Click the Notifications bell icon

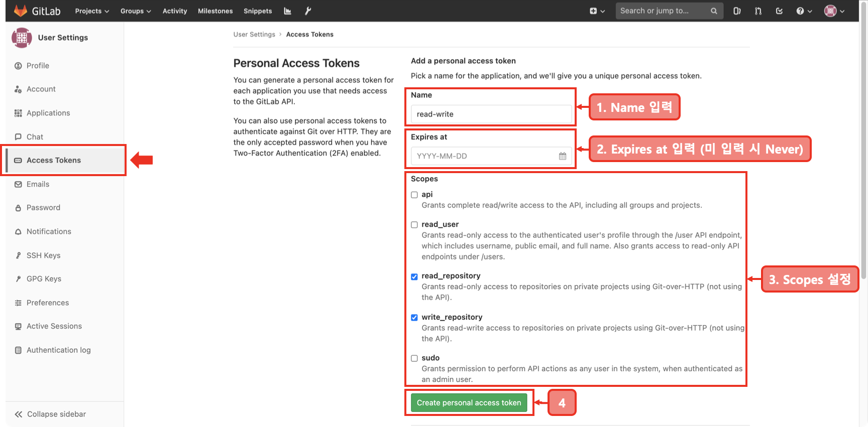[x=18, y=232]
